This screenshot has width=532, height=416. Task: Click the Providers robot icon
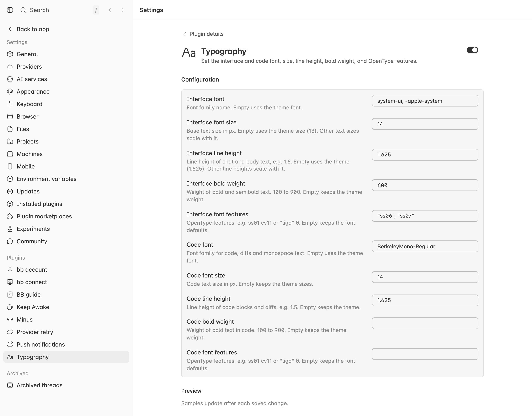10,67
